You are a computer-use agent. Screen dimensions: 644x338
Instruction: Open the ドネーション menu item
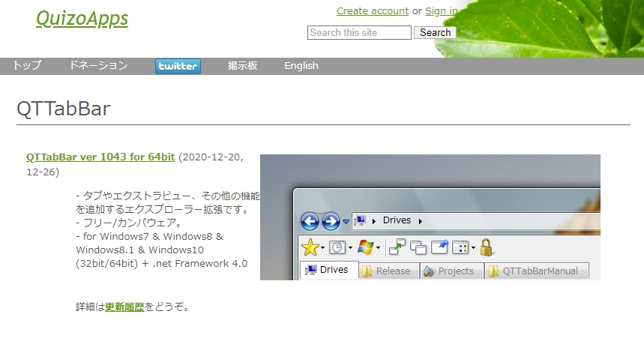(x=98, y=66)
